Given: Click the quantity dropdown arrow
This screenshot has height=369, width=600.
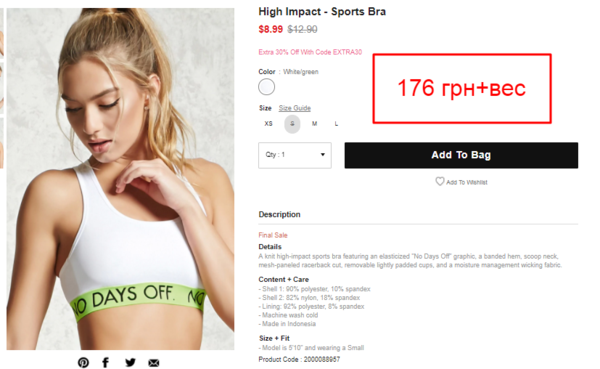Looking at the screenshot, I should 323,155.
